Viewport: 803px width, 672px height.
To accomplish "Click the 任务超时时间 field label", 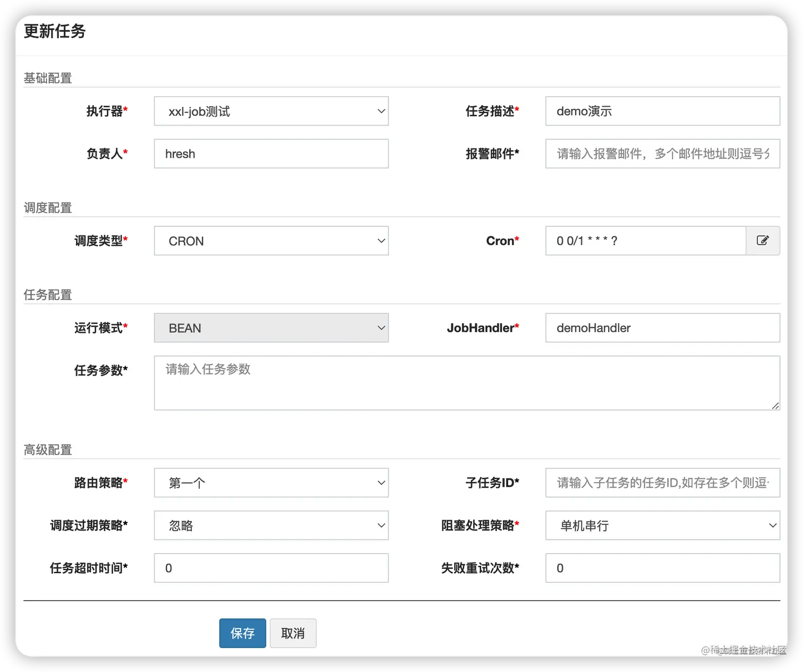I will [x=89, y=568].
